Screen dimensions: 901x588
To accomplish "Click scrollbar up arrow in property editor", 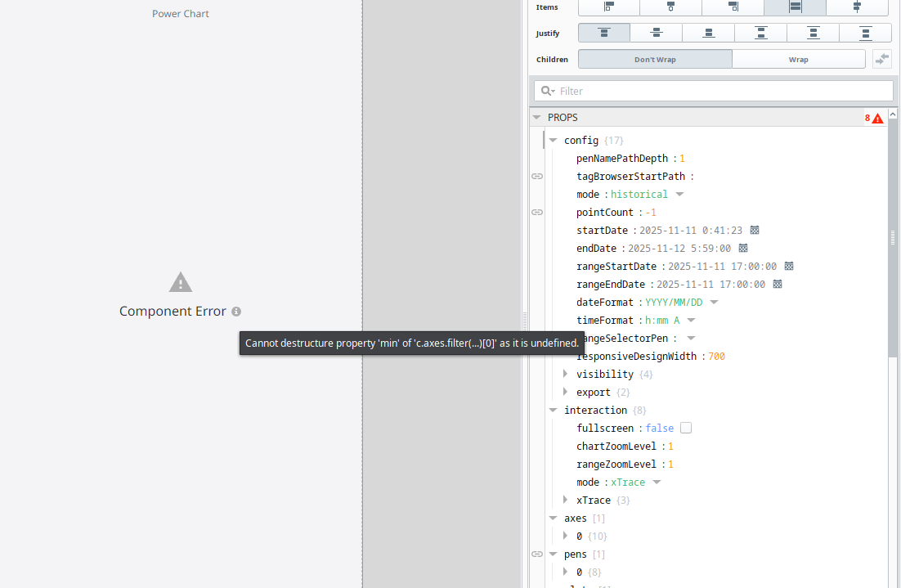I will click(x=892, y=114).
